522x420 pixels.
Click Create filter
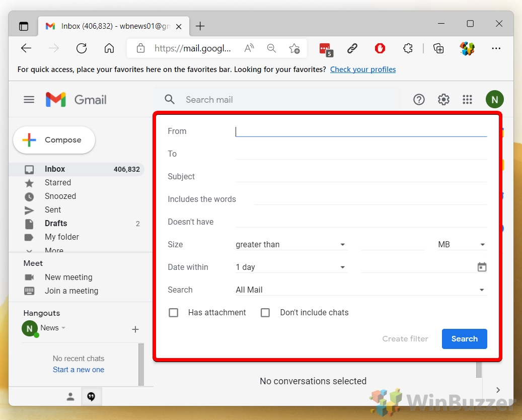(x=405, y=339)
